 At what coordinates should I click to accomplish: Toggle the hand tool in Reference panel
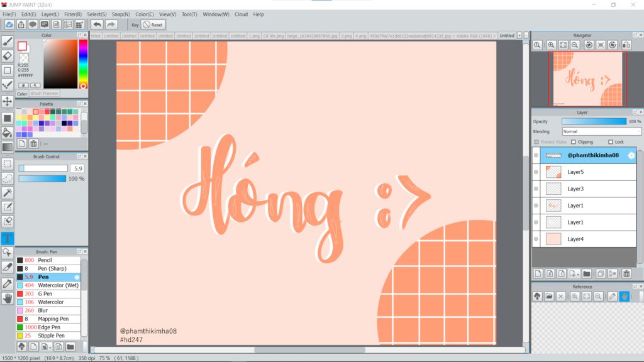point(625,296)
